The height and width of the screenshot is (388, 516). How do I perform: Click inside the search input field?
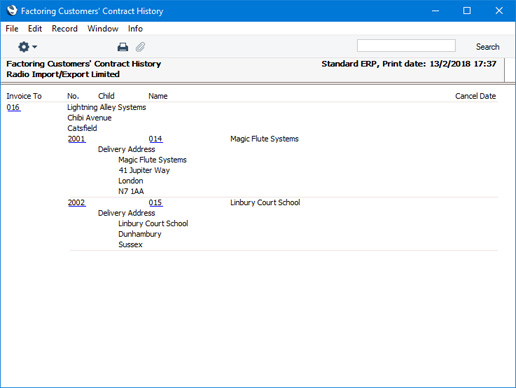point(406,46)
